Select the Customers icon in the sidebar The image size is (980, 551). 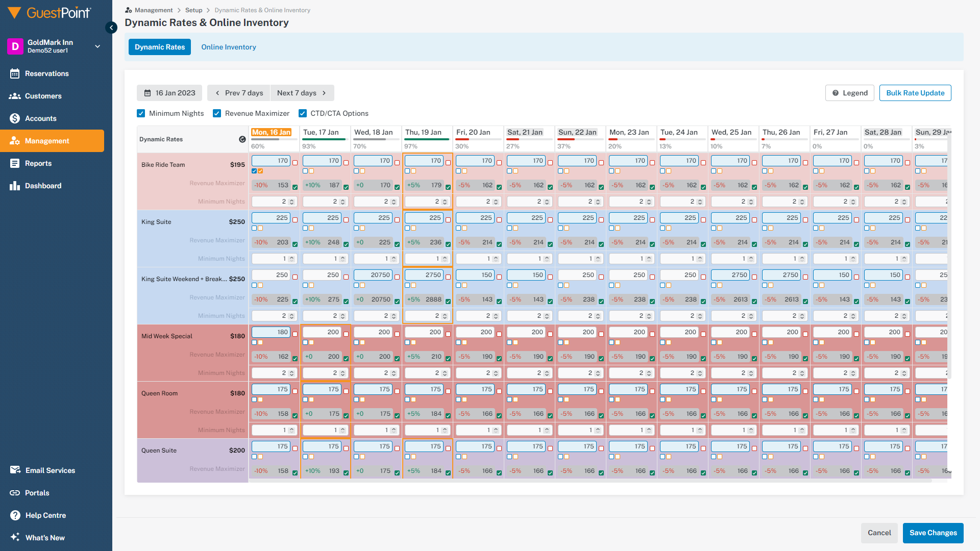click(15, 96)
